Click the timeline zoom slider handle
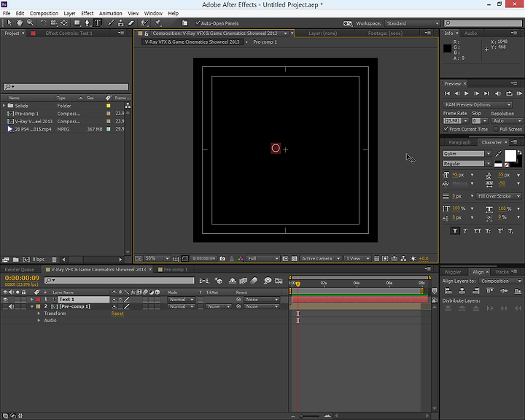This screenshot has height=420, width=525. point(301,416)
